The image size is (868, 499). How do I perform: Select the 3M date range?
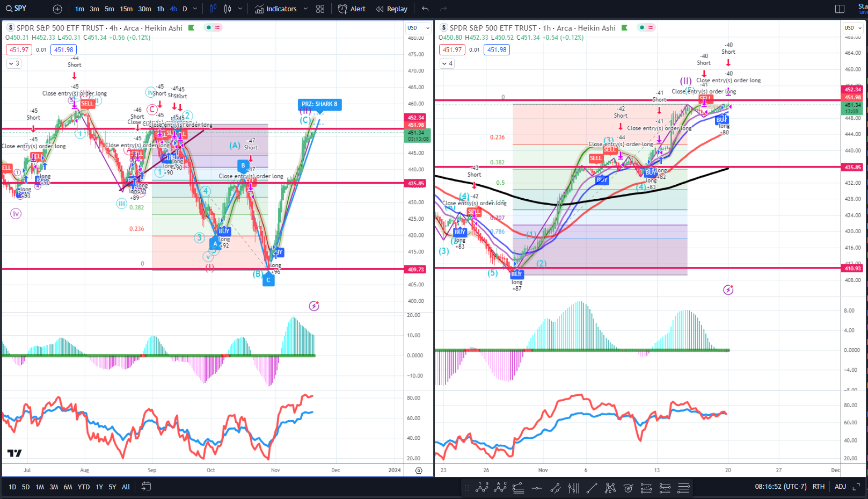pyautogui.click(x=54, y=487)
